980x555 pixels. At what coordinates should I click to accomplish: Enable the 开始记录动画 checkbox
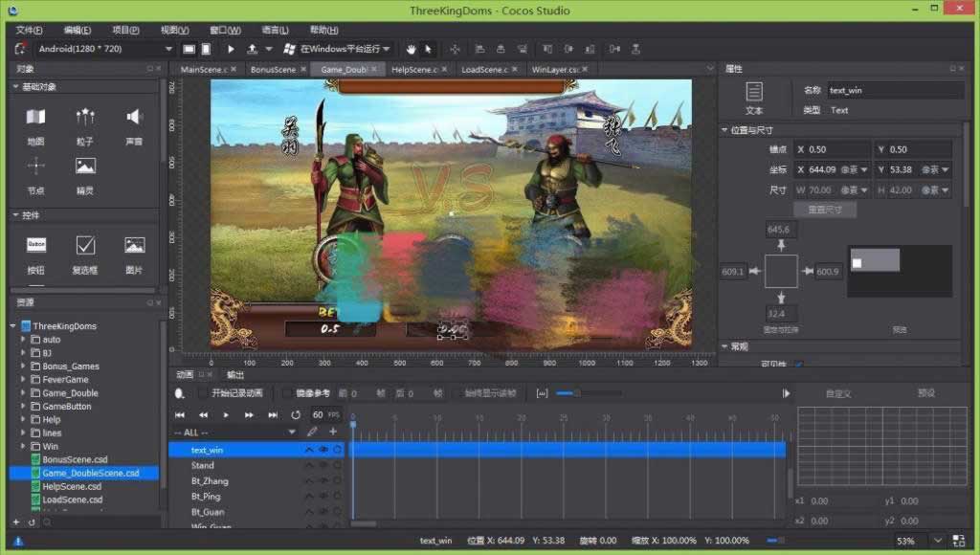pos(203,393)
